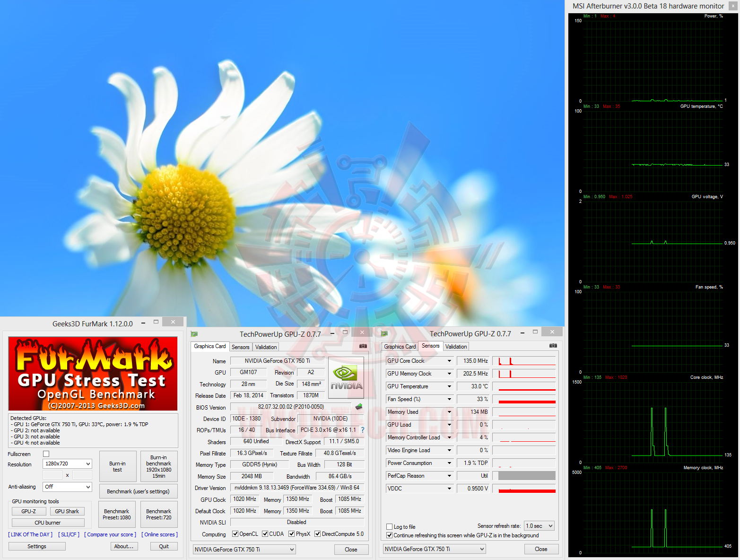The height and width of the screenshot is (560, 740).
Task: Open the Compare your score link
Action: [110, 534]
